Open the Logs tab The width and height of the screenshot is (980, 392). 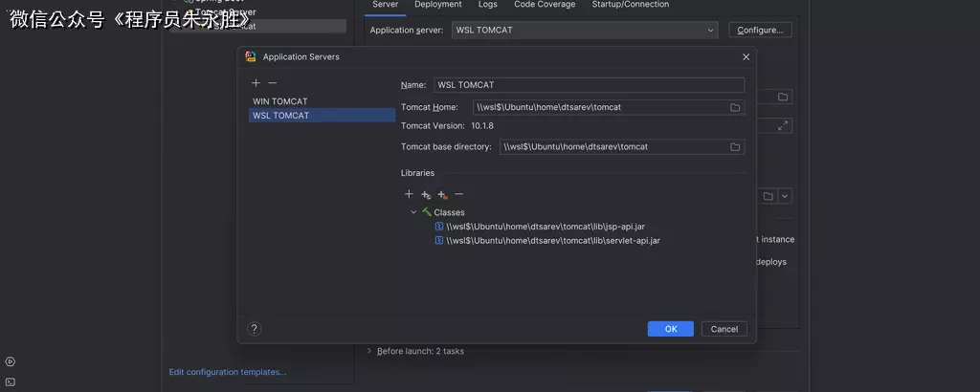[487, 5]
